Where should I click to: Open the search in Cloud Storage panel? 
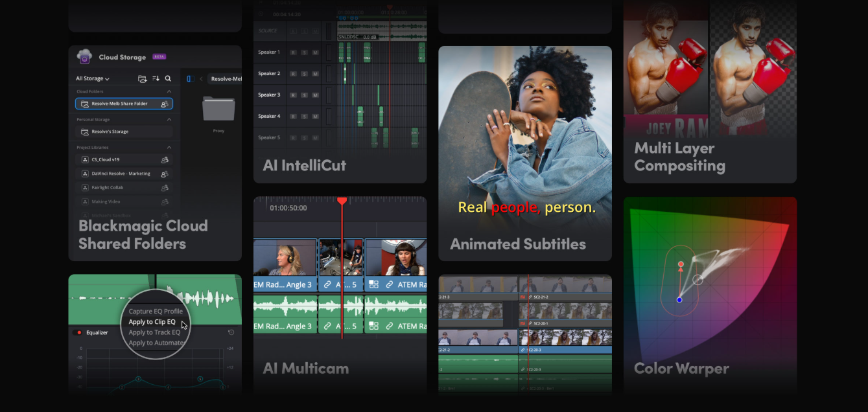[168, 78]
